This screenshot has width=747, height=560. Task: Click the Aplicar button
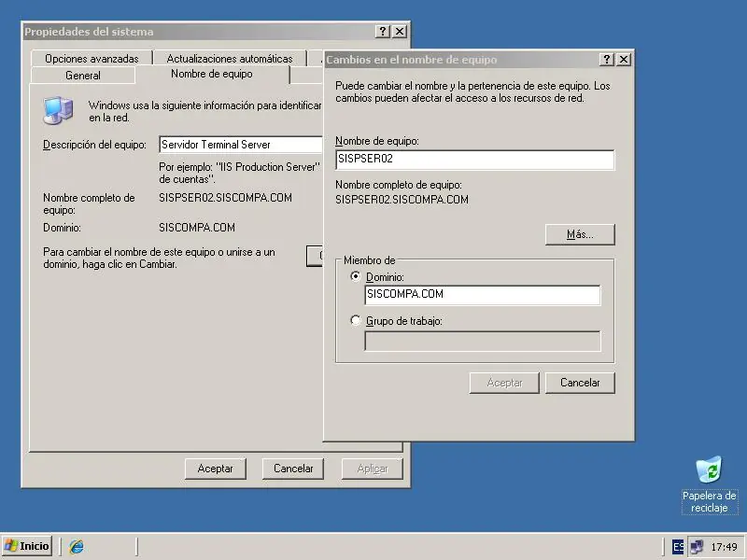[373, 469]
